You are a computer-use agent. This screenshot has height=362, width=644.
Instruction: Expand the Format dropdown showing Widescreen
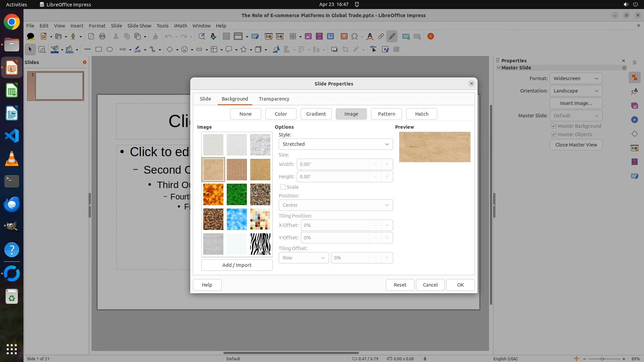click(x=576, y=78)
